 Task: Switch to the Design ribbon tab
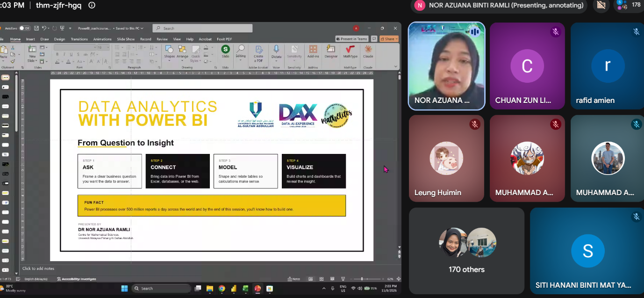click(x=59, y=39)
